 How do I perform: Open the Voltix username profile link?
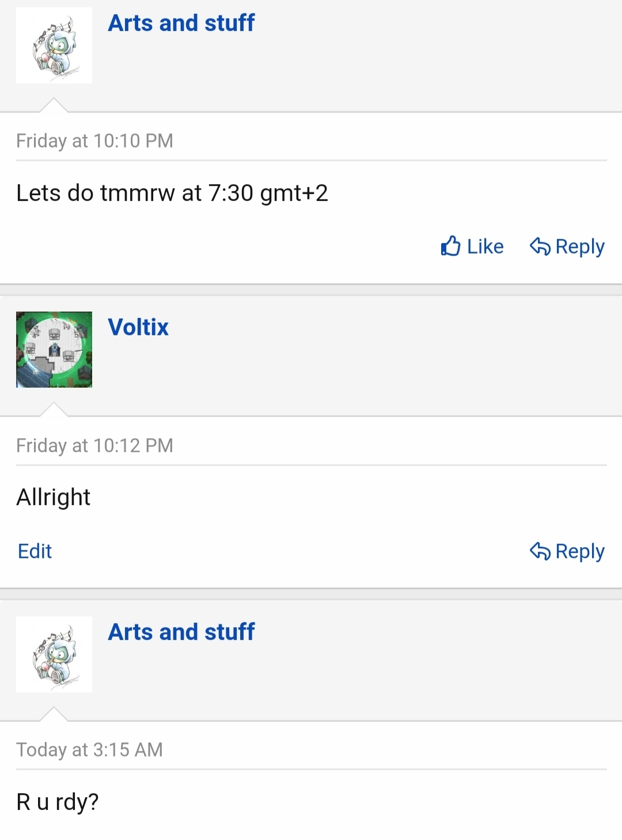[x=138, y=327]
